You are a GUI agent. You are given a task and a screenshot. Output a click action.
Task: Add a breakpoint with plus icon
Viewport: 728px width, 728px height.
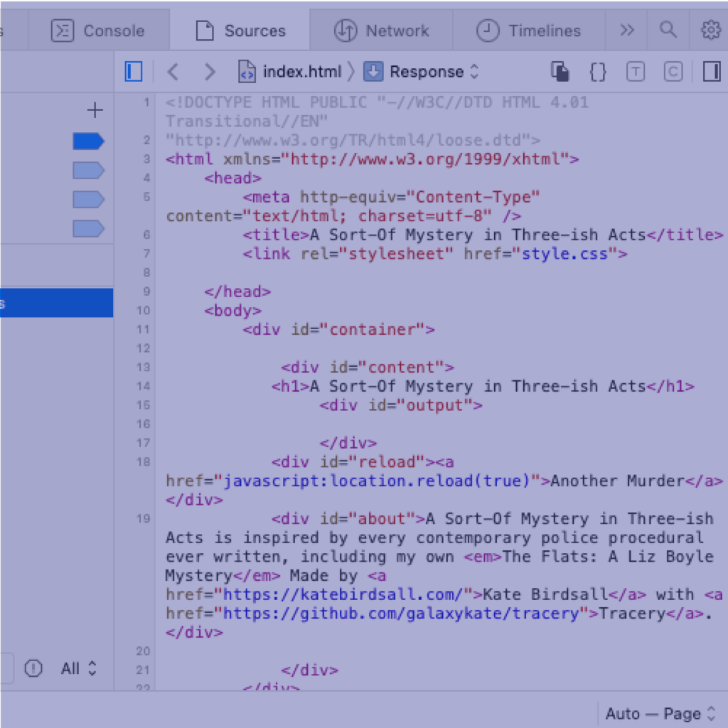pos(95,110)
